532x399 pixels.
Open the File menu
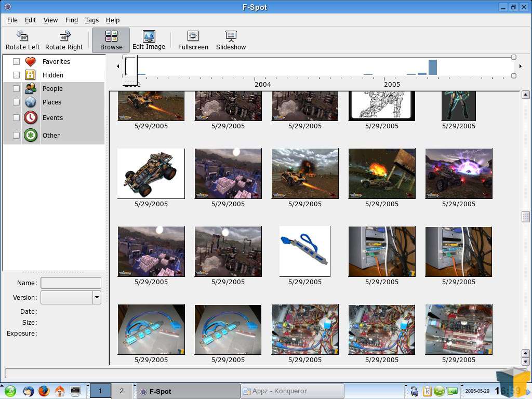pyautogui.click(x=12, y=20)
